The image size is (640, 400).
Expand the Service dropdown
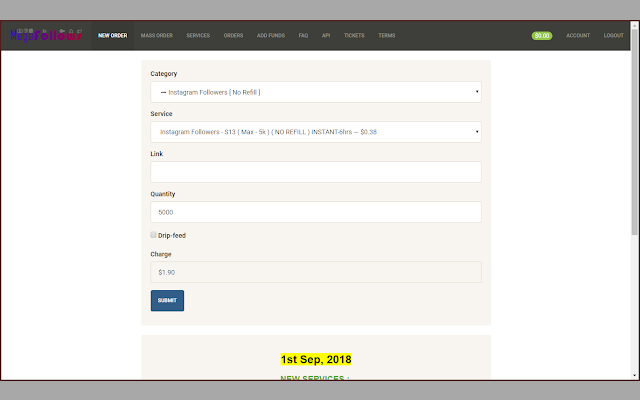(316, 132)
